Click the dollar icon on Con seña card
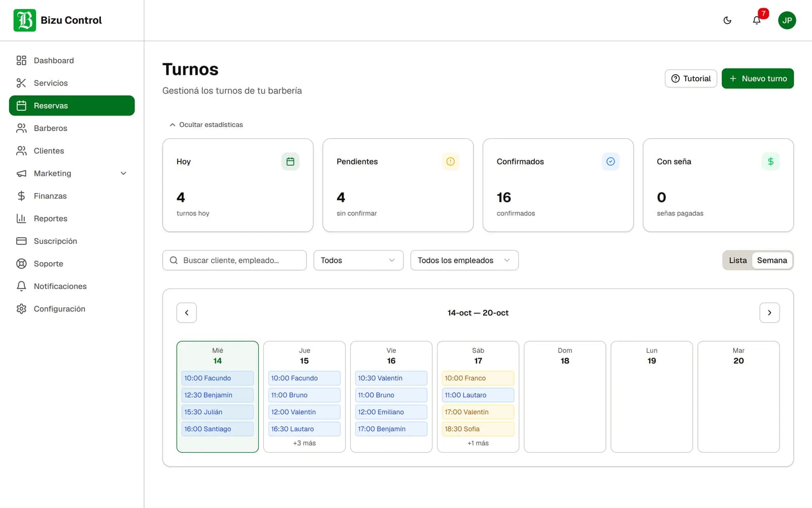This screenshot has width=812, height=508. click(770, 162)
